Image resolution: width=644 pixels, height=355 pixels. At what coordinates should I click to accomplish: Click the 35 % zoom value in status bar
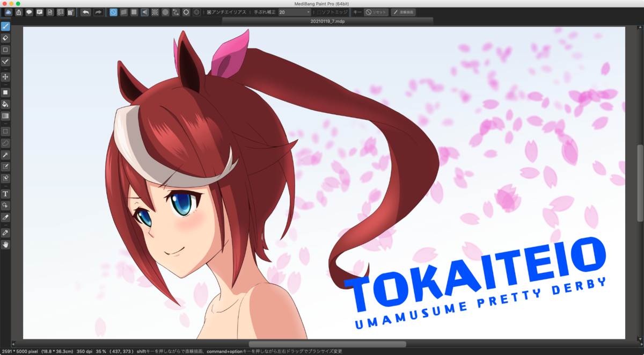click(101, 351)
